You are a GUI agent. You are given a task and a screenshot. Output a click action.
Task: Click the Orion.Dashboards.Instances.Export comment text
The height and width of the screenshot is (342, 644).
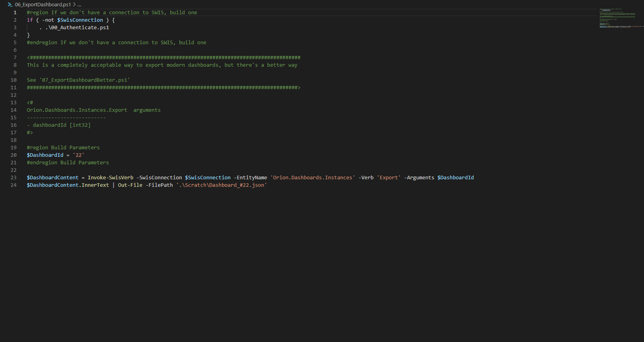click(77, 110)
